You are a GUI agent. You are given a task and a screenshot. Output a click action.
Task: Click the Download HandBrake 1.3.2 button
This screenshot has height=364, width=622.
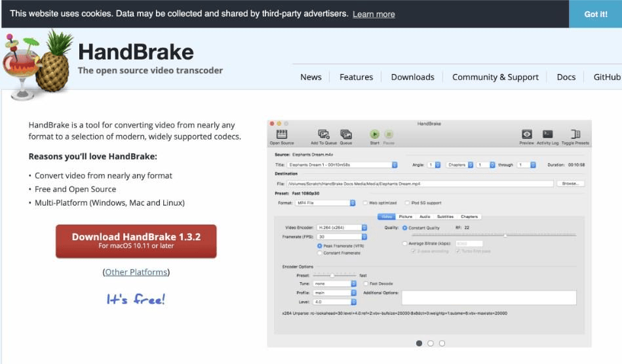pyautogui.click(x=136, y=241)
